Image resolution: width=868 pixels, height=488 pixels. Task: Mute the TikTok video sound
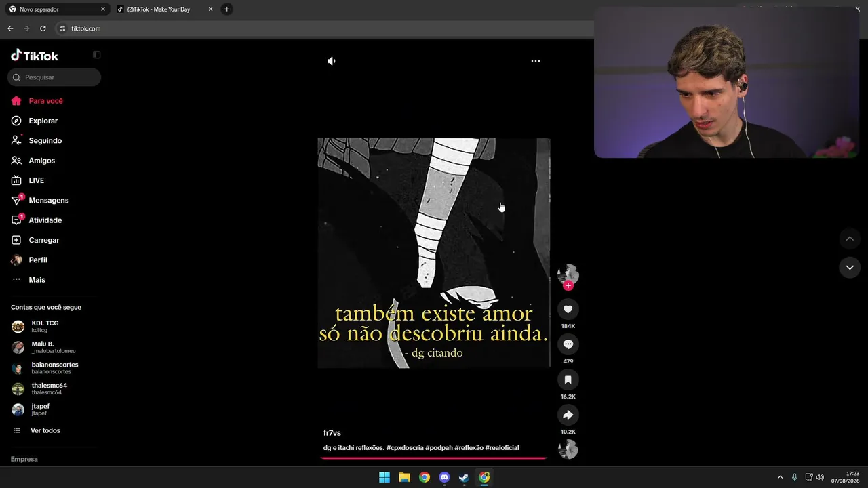point(331,61)
